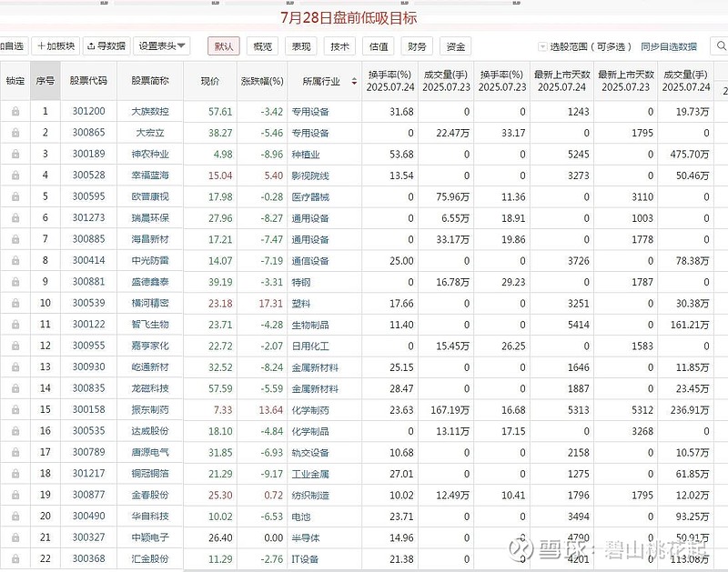Click industry cell 半导体
Screen dimensions: 728x572
point(306,538)
